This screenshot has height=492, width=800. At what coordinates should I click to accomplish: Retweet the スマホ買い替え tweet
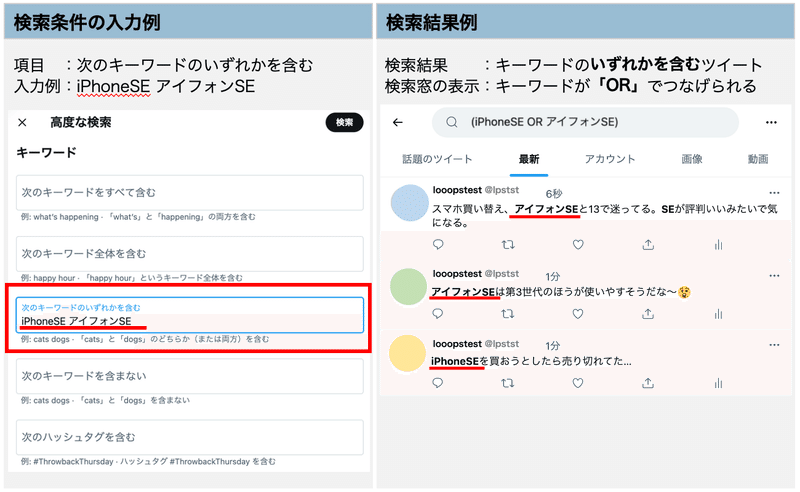(508, 244)
